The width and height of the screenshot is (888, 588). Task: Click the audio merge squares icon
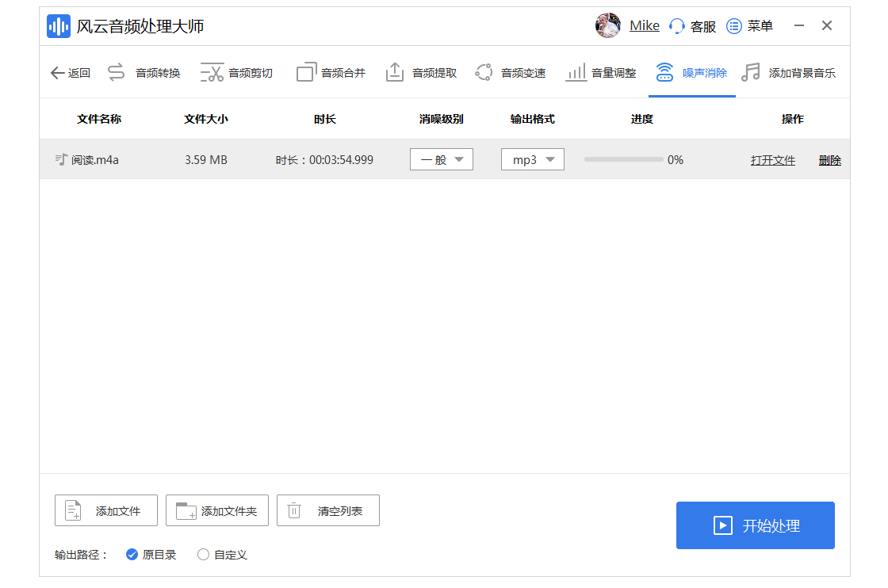click(306, 72)
